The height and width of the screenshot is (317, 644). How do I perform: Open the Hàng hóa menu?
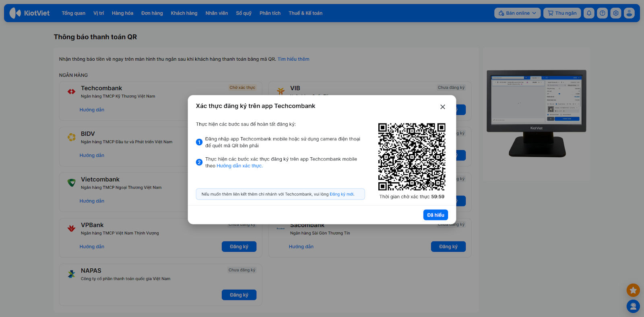tap(122, 13)
